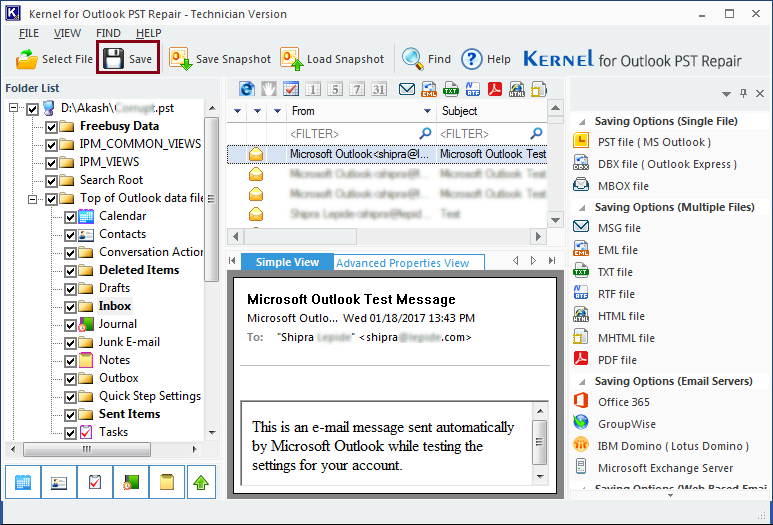Screen dimensions: 773x525
Task: Uncheck the Inbox folder checkbox
Action: (71, 306)
